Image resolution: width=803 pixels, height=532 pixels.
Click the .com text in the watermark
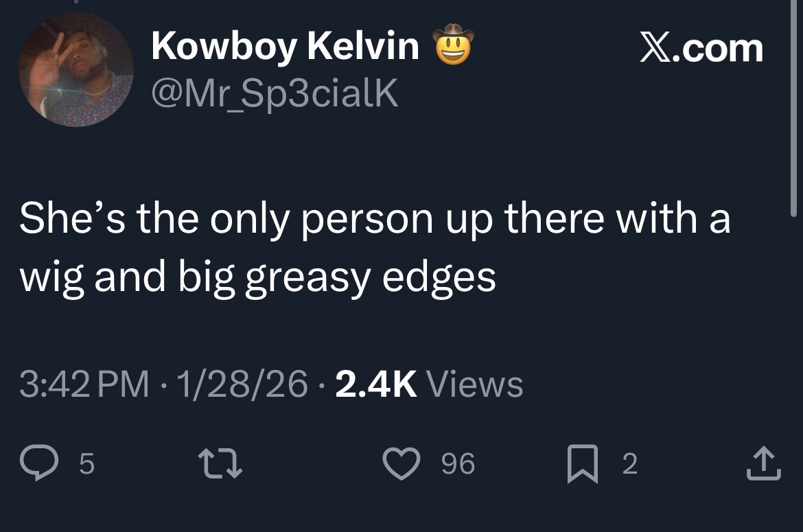coord(719,49)
